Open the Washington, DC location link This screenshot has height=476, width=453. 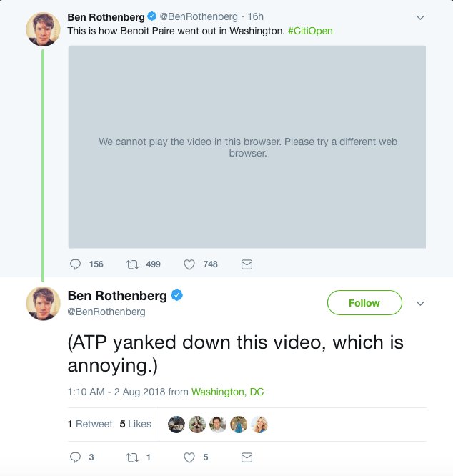pos(227,392)
